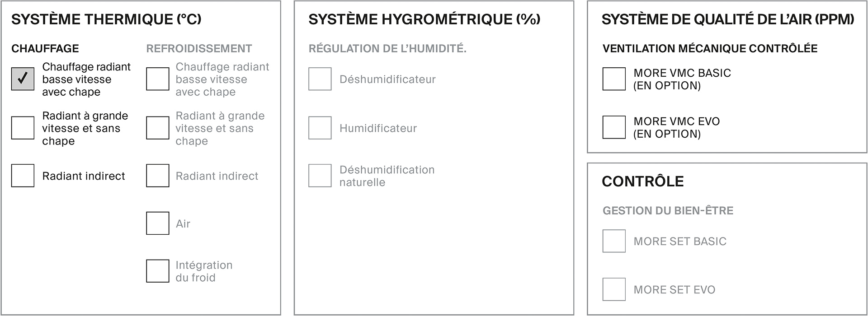Click the REFROIDISSEMENT column heading

point(199,48)
